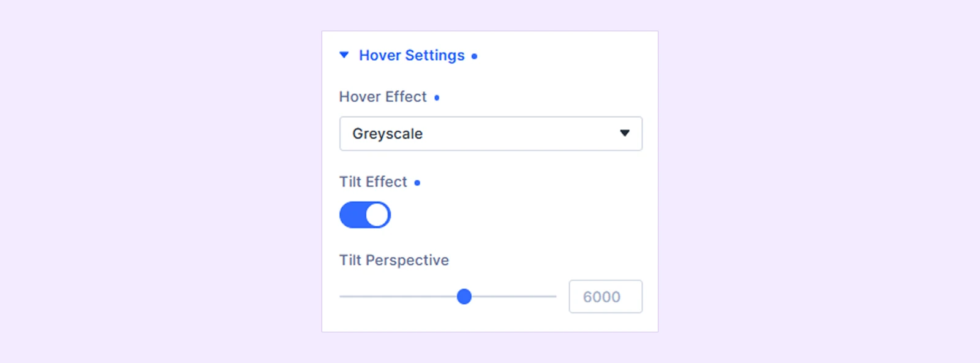Click the Tilt Perspective label

click(x=394, y=261)
